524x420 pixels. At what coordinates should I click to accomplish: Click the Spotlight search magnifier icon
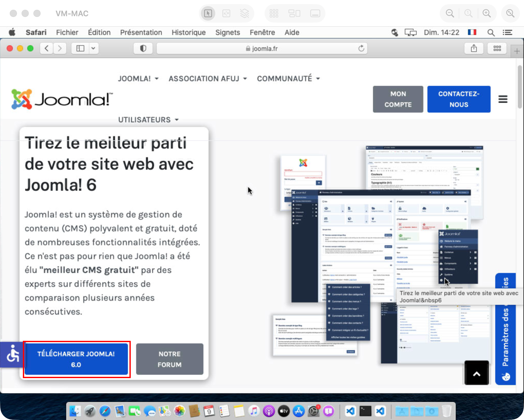[x=491, y=33]
